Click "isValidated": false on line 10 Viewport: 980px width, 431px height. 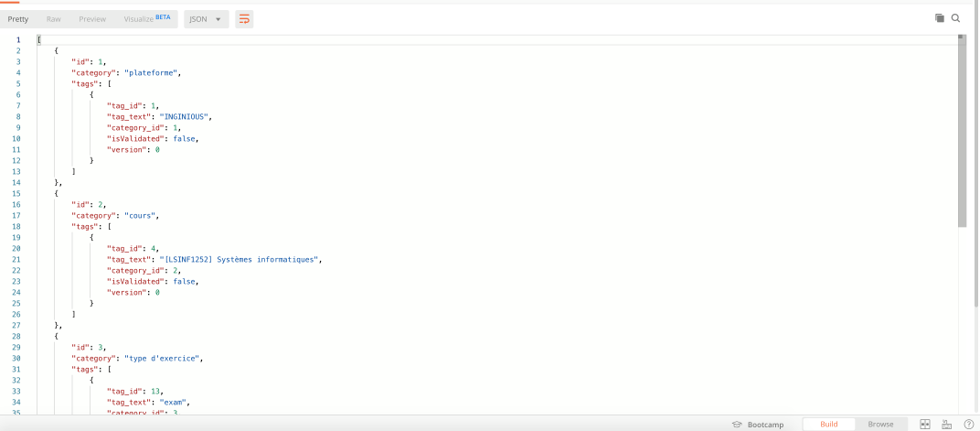tap(154, 139)
